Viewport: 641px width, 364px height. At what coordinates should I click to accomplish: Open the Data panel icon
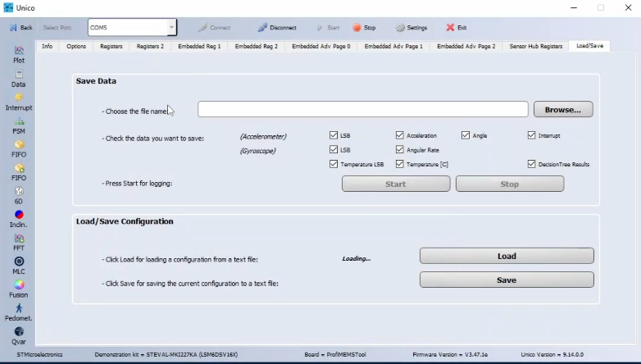[x=18, y=79]
